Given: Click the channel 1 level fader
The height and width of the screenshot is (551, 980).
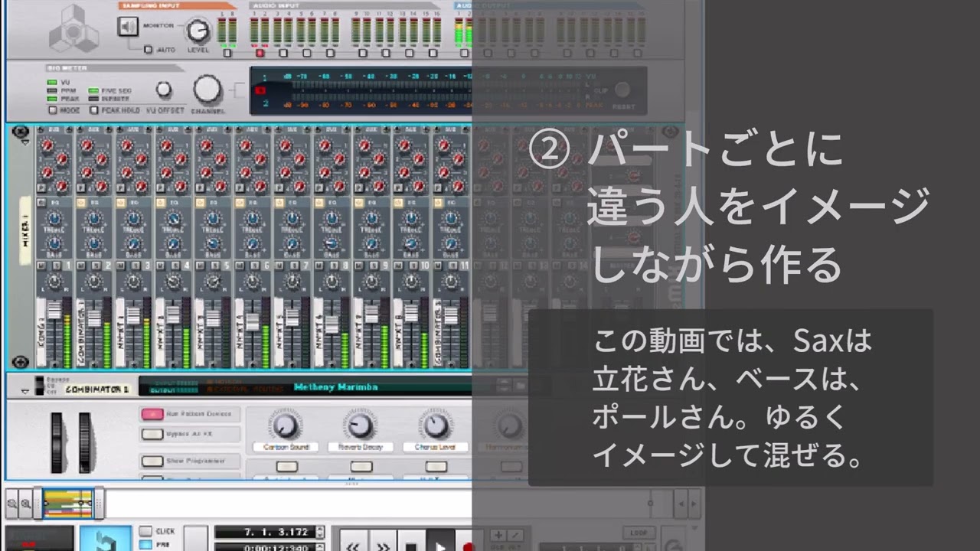Looking at the screenshot, I should [54, 311].
